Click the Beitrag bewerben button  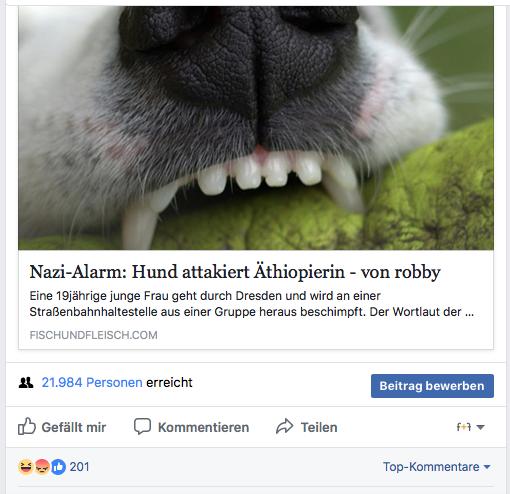(x=432, y=386)
